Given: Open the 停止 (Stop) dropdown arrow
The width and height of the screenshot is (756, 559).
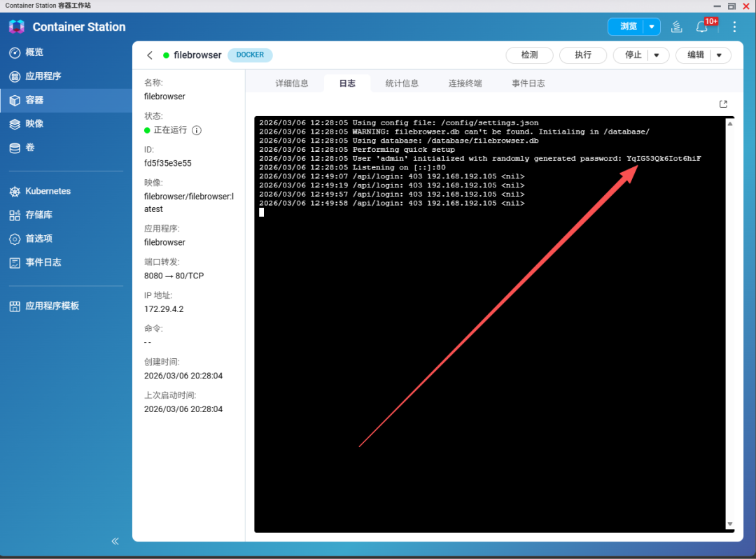Looking at the screenshot, I should coord(656,55).
